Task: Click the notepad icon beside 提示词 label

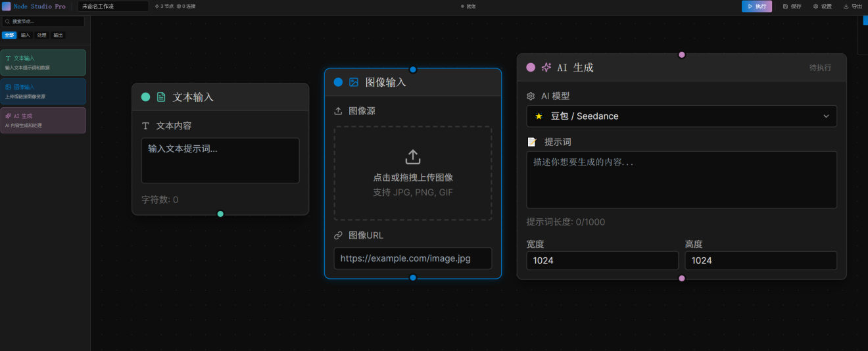Action: click(532, 142)
